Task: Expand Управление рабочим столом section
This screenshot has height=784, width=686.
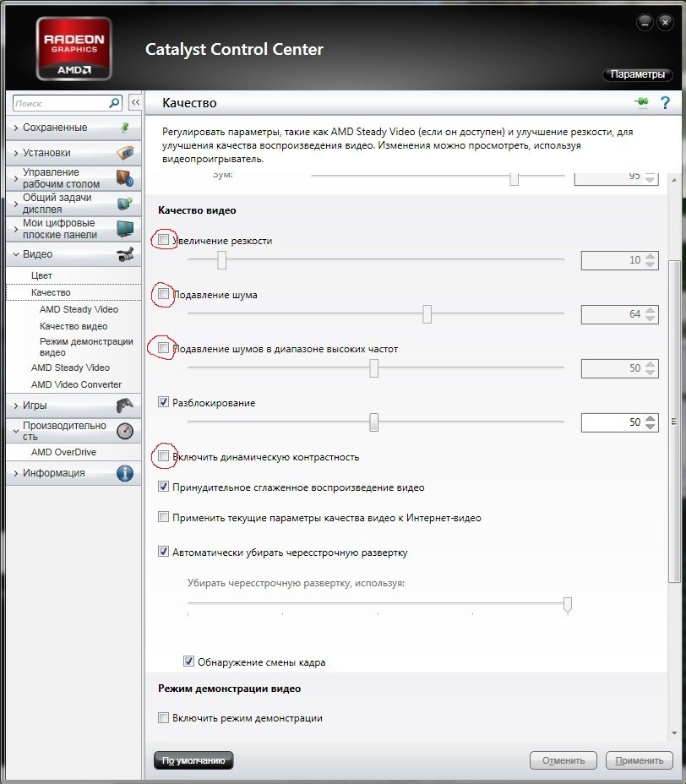Action: (x=16, y=178)
